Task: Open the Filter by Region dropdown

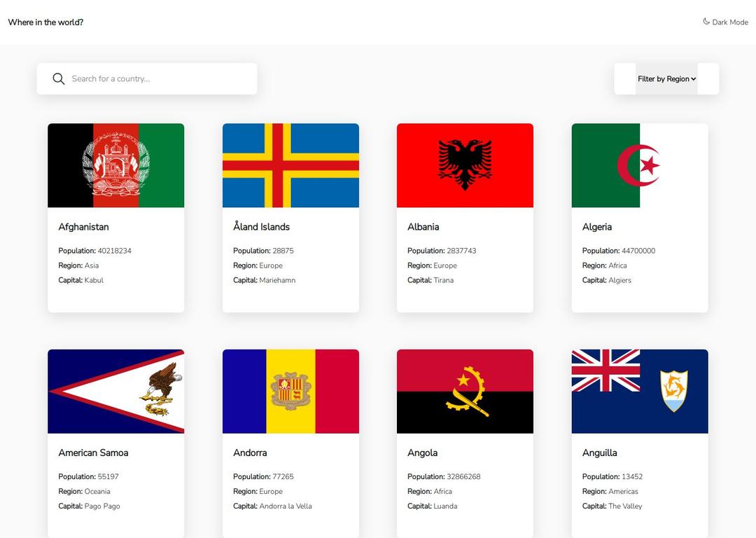Action: tap(666, 78)
